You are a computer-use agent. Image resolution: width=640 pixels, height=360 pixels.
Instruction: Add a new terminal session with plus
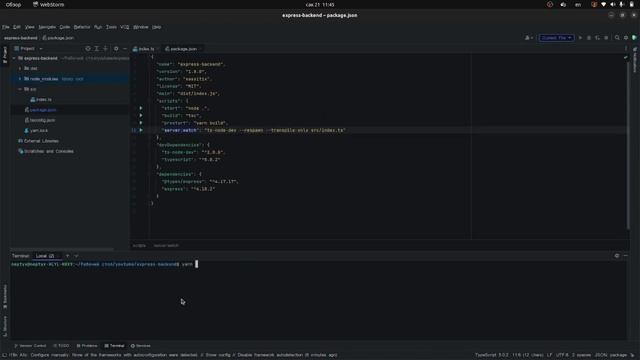(67, 256)
